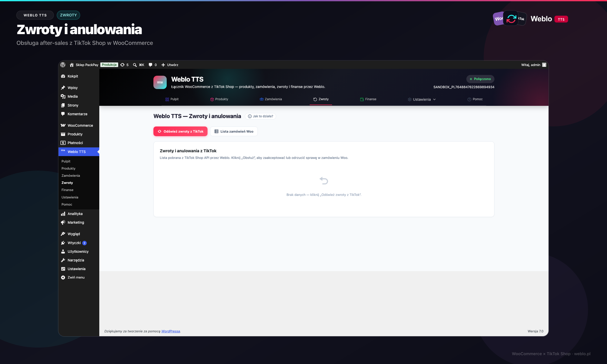Follow the WordPressa footer link
Viewport: 607px width, 364px height.
[x=170, y=331]
